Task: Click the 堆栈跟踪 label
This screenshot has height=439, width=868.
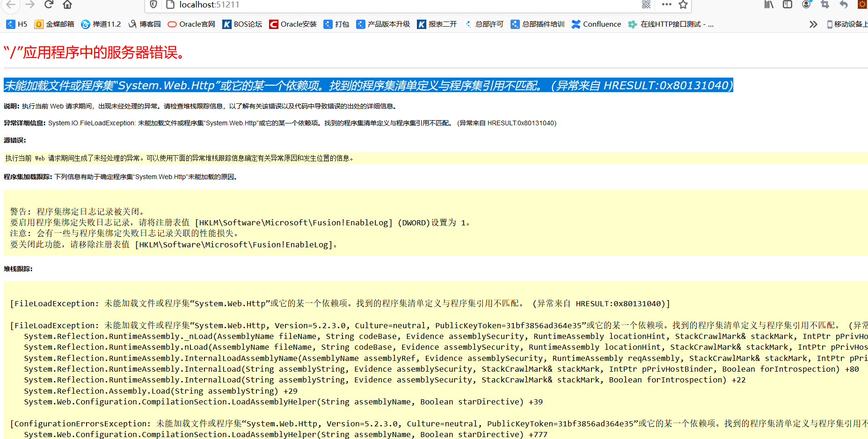Action: [x=18, y=269]
